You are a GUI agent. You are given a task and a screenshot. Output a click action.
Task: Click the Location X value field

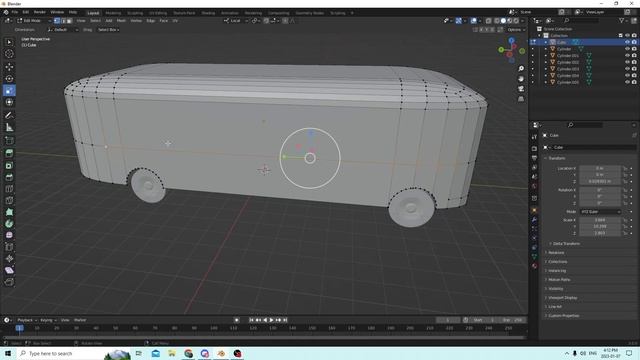[x=600, y=168]
